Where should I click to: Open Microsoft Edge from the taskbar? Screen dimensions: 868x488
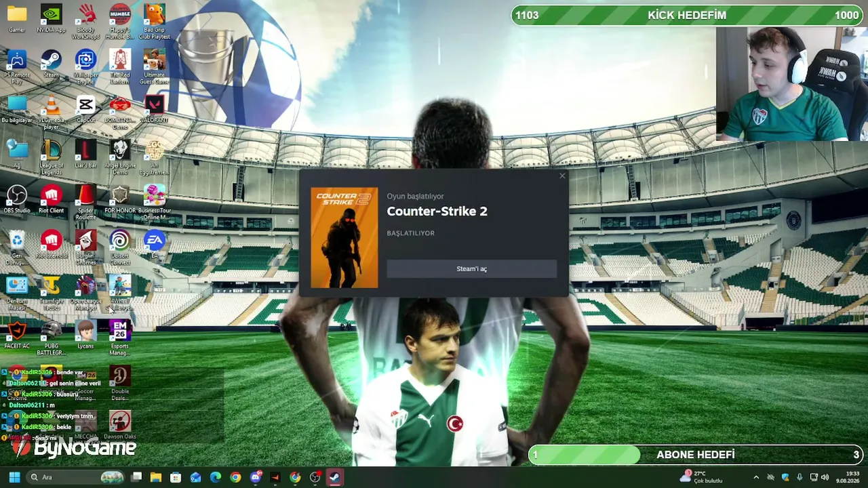point(216,477)
